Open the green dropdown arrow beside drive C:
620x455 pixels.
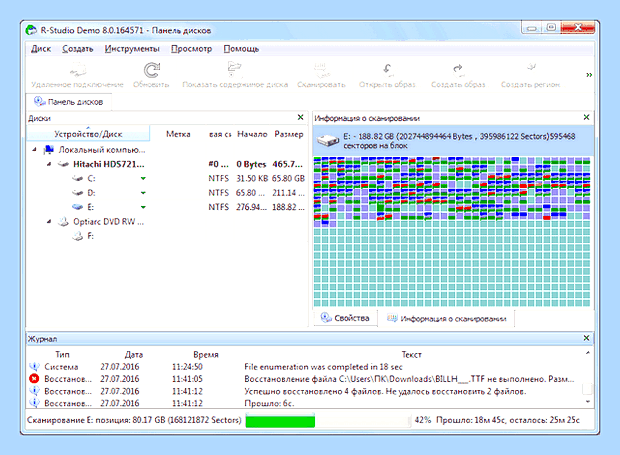143,179
